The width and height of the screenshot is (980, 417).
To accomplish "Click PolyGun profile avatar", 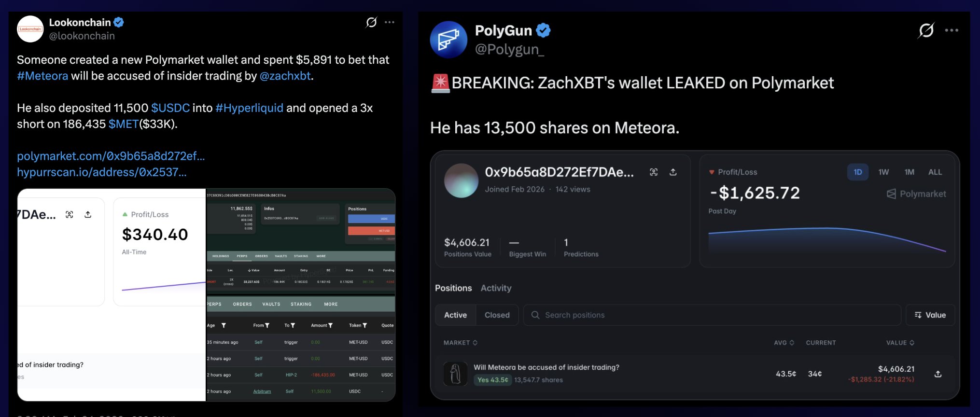I will pyautogui.click(x=448, y=40).
